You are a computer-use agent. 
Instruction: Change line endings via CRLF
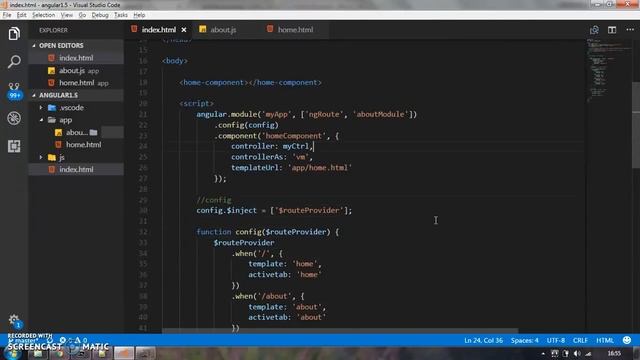pyautogui.click(x=580, y=340)
